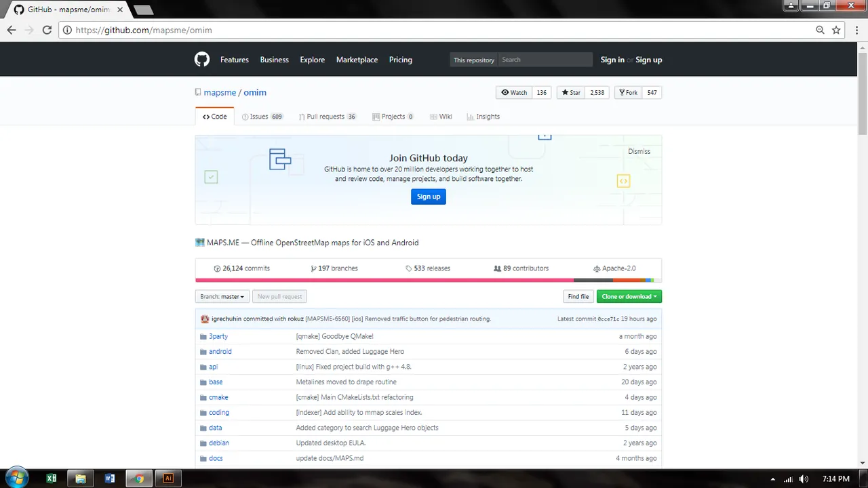
Task: Open the Branch: master dropdown
Action: (222, 296)
